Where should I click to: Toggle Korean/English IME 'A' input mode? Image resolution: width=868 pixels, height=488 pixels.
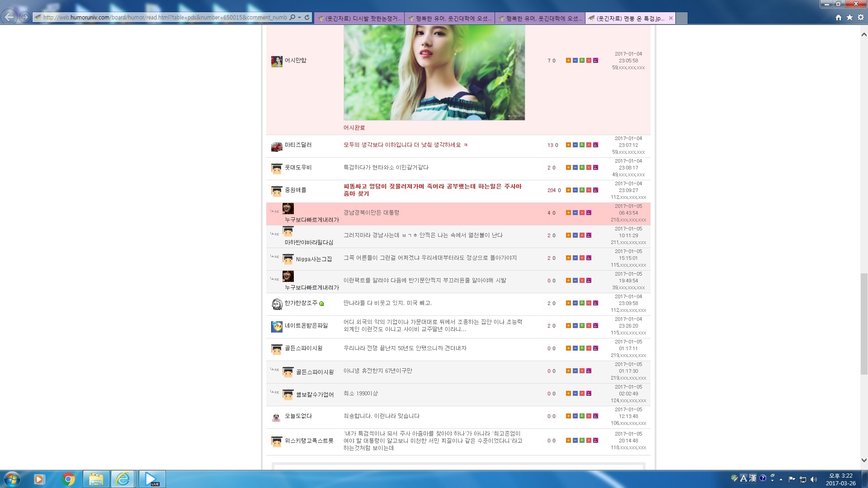point(744,478)
